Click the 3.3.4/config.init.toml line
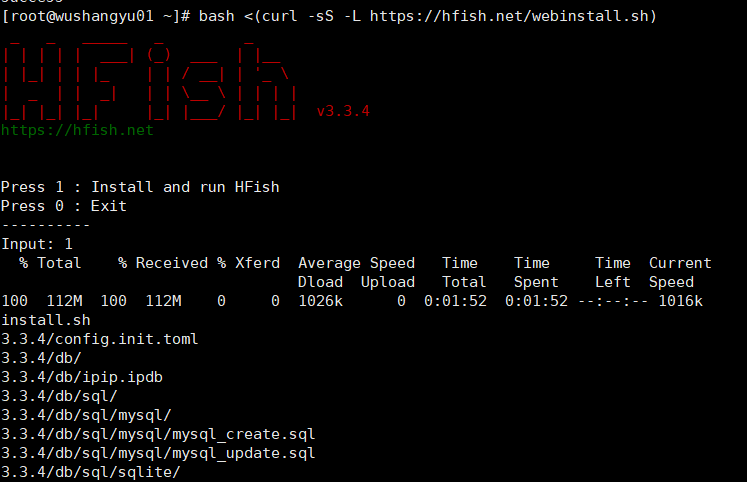Viewport: 747px width, 482px height. (100, 339)
